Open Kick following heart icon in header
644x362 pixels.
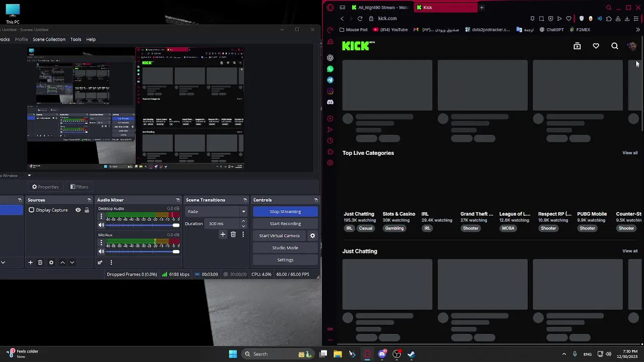tap(596, 46)
